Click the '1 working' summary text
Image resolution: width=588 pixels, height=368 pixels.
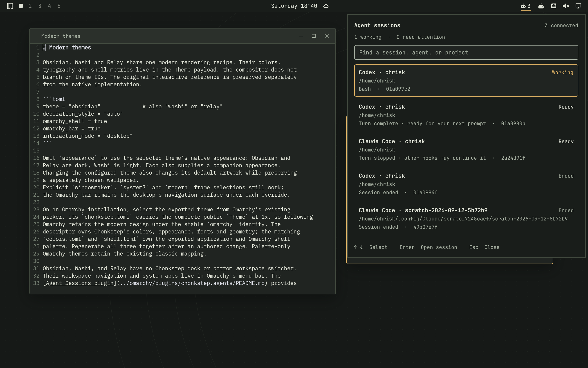tap(368, 37)
